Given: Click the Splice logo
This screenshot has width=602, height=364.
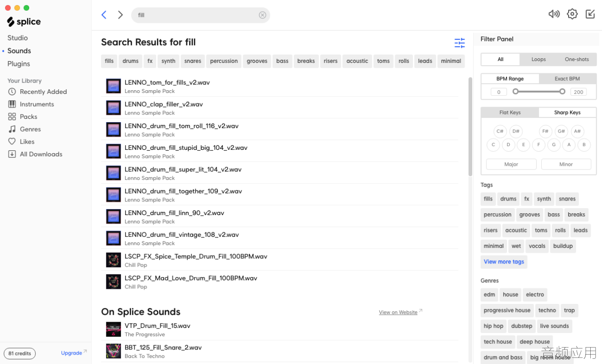Looking at the screenshot, I should pyautogui.click(x=24, y=22).
